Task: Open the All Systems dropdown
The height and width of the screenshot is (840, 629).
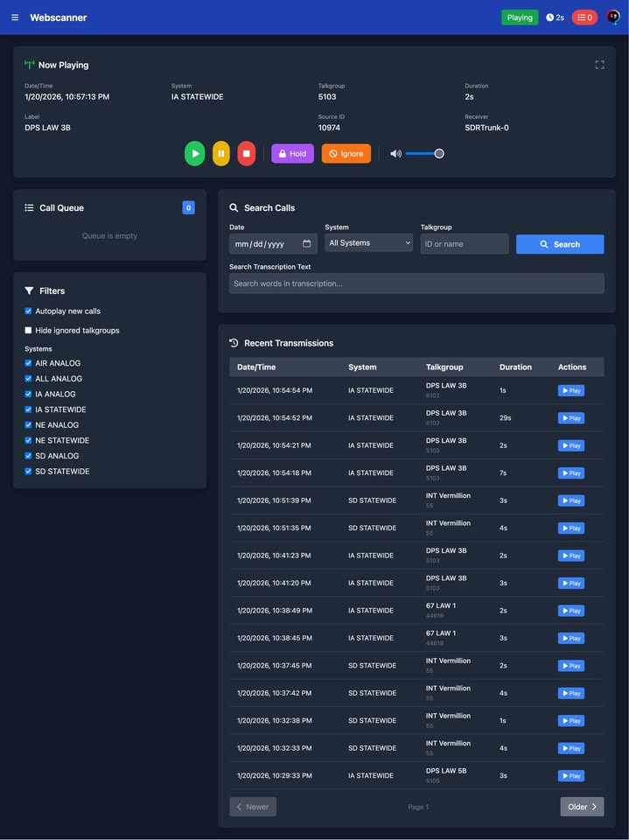Action: click(368, 243)
